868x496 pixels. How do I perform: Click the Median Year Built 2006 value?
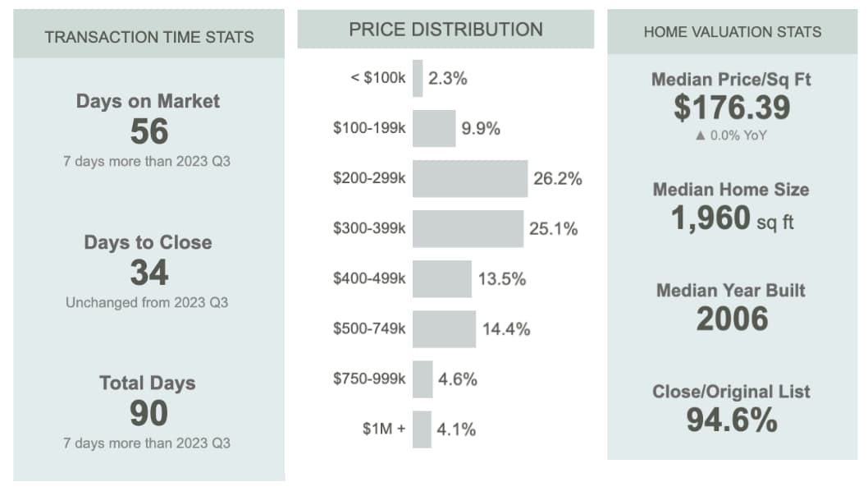coord(732,319)
